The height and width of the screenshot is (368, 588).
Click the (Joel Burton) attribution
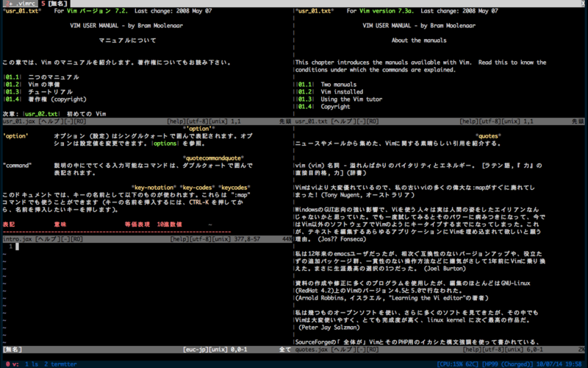tap(445, 269)
